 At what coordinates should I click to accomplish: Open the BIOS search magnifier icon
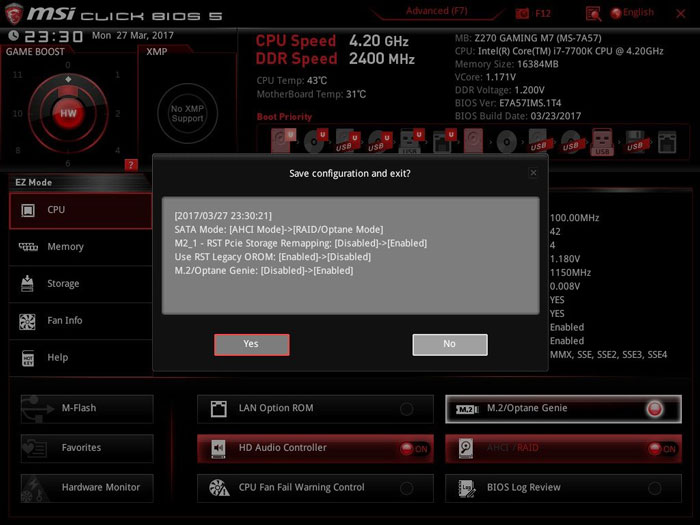[593, 13]
